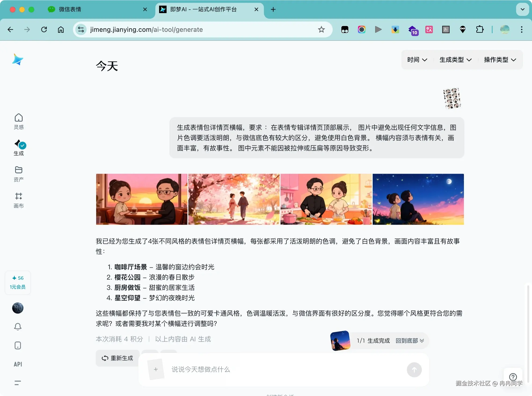Open a new browser tab

273,9
